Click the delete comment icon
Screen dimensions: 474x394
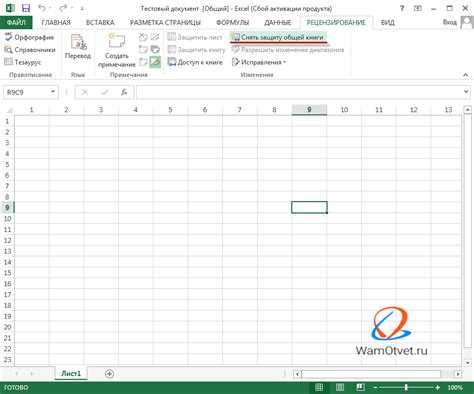pos(143,37)
